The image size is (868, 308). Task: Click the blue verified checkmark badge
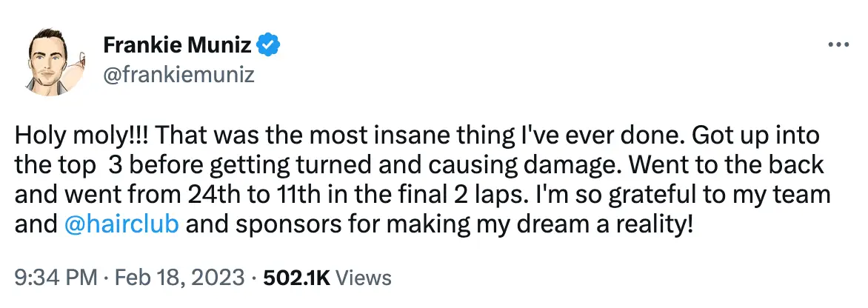click(268, 46)
